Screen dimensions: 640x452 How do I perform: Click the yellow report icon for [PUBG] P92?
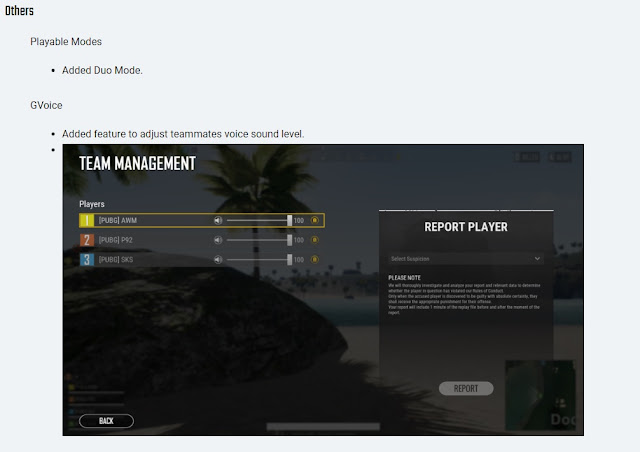click(x=315, y=240)
